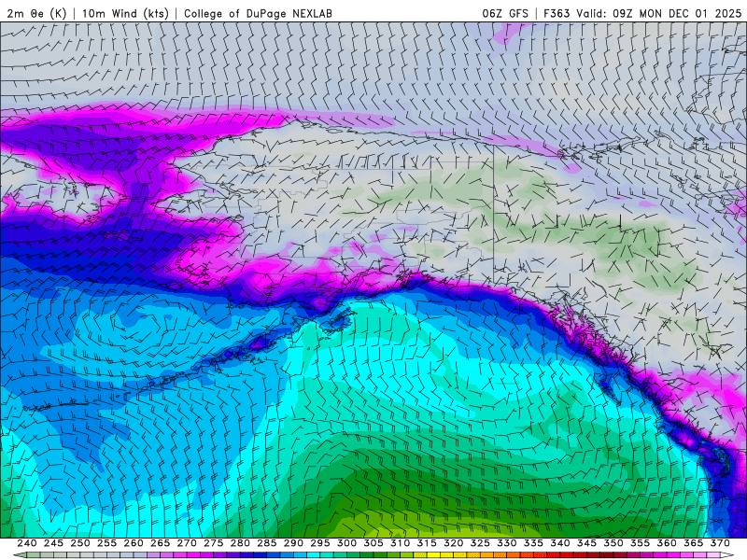Click the "F363" forecast hour text
The image size is (747, 560).
coord(557,13)
